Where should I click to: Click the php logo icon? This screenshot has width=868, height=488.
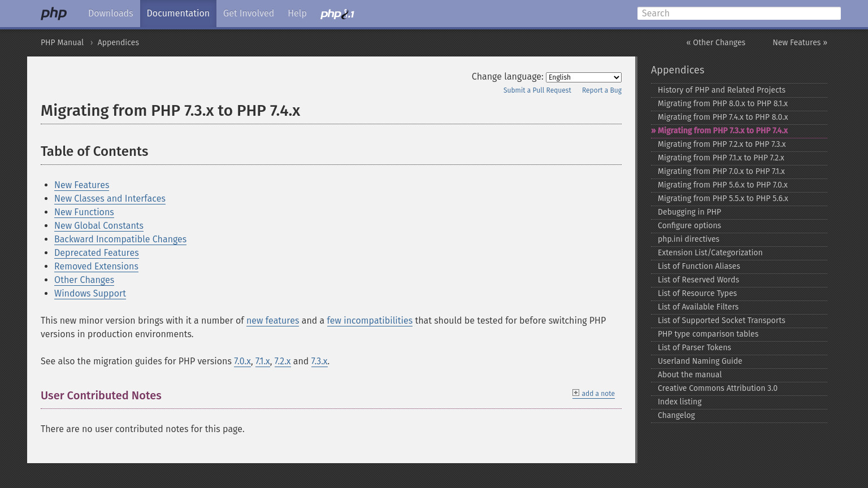(x=54, y=14)
